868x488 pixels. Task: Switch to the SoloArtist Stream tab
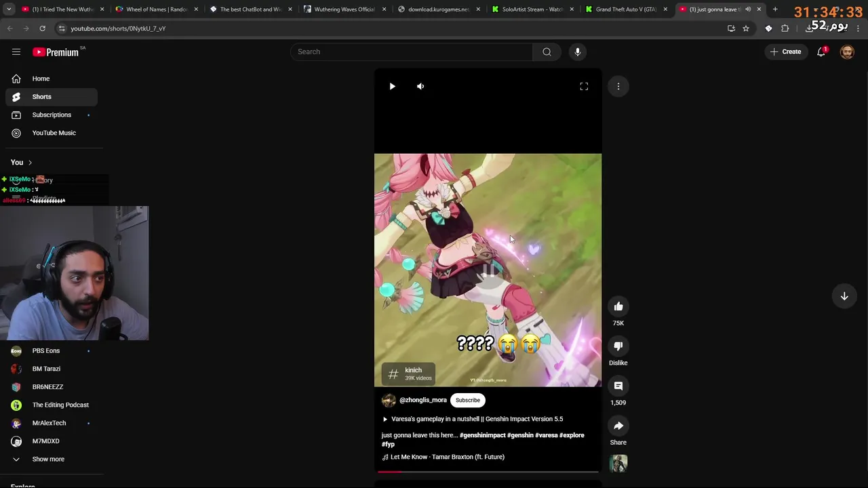click(532, 9)
